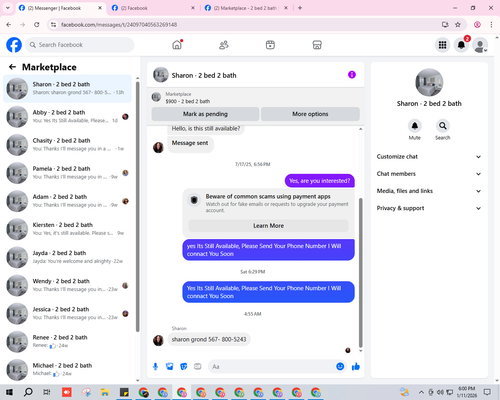This screenshot has height=400, width=500.
Task: Go to the Home feed icon
Action: (177, 45)
